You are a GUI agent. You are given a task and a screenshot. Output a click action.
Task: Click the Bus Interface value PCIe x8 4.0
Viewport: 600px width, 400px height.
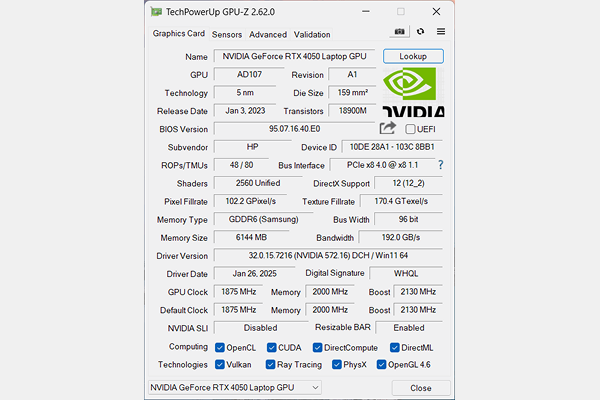(x=382, y=165)
